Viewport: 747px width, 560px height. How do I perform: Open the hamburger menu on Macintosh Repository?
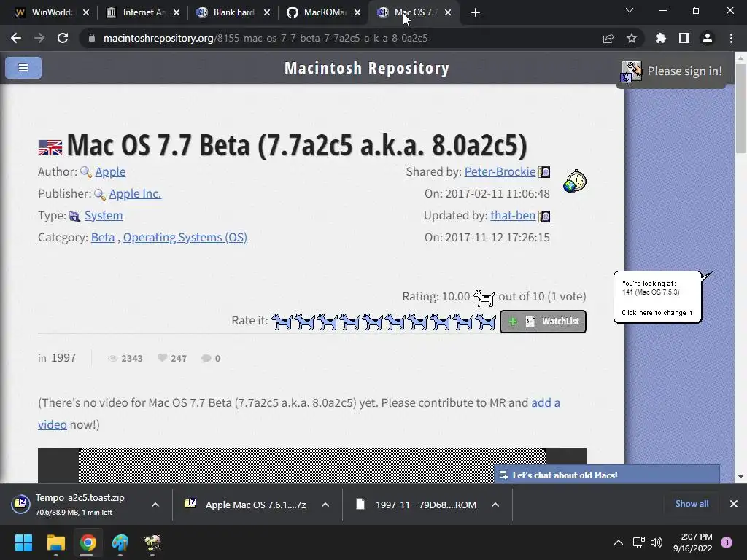(x=23, y=68)
